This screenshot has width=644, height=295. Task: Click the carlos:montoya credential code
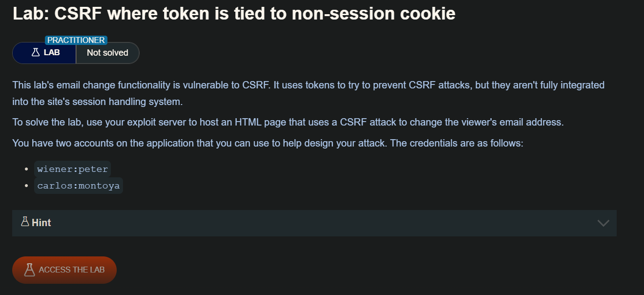tap(79, 186)
